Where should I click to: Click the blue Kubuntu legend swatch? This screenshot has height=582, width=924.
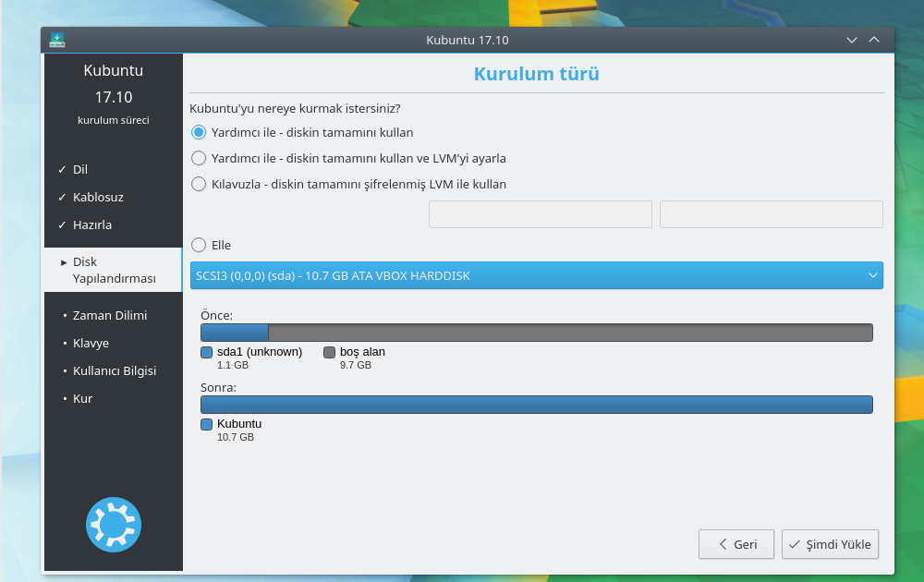point(206,424)
